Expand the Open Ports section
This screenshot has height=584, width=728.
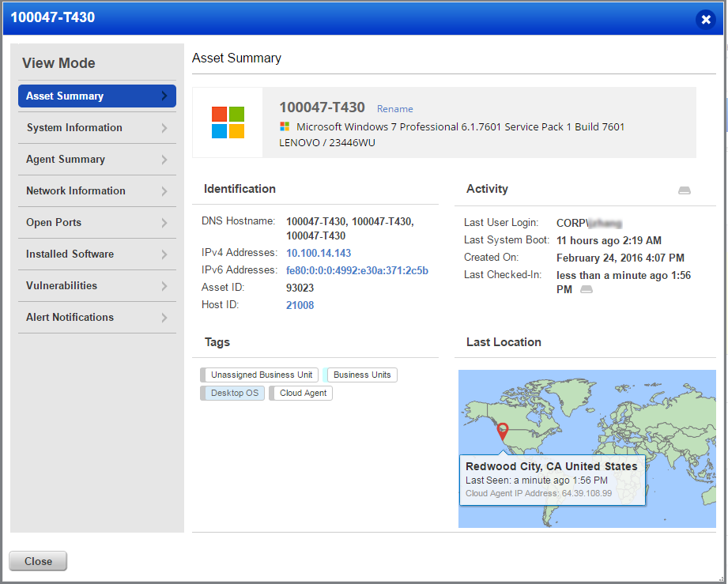(96, 222)
